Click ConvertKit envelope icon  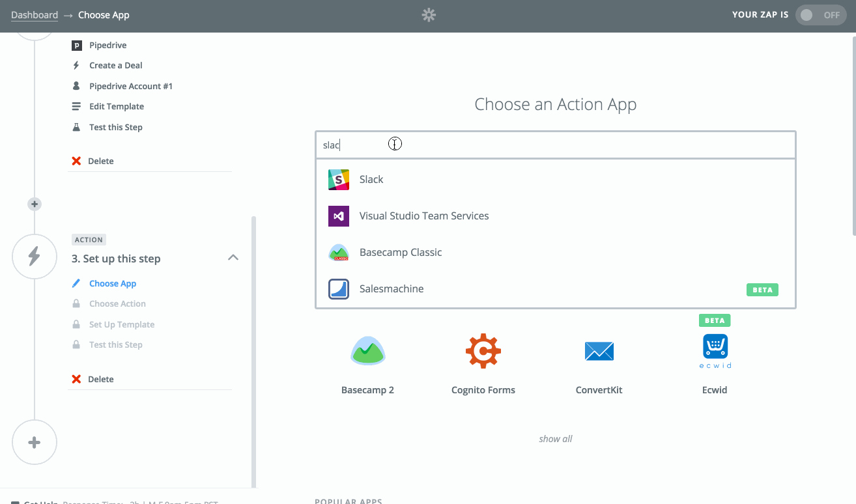599,352
